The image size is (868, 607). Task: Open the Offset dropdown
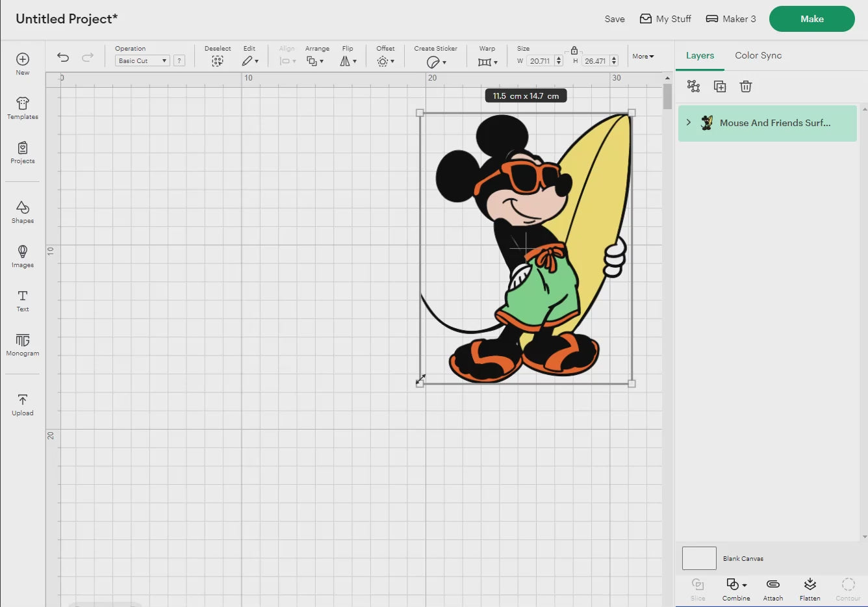click(x=385, y=61)
